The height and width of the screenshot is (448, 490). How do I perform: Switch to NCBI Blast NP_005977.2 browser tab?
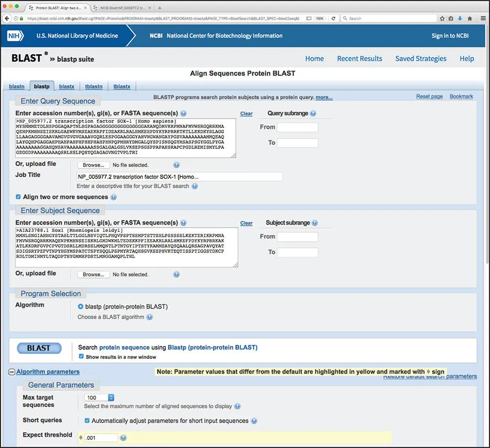point(122,8)
